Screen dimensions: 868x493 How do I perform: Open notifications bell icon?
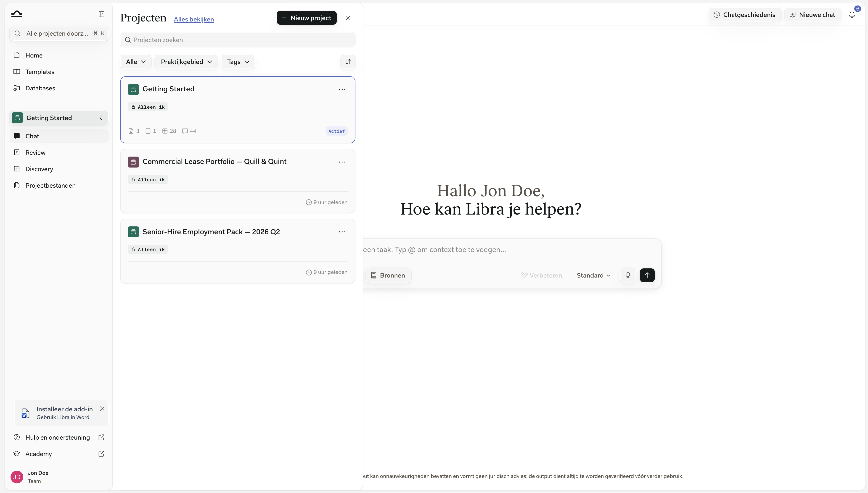(852, 15)
